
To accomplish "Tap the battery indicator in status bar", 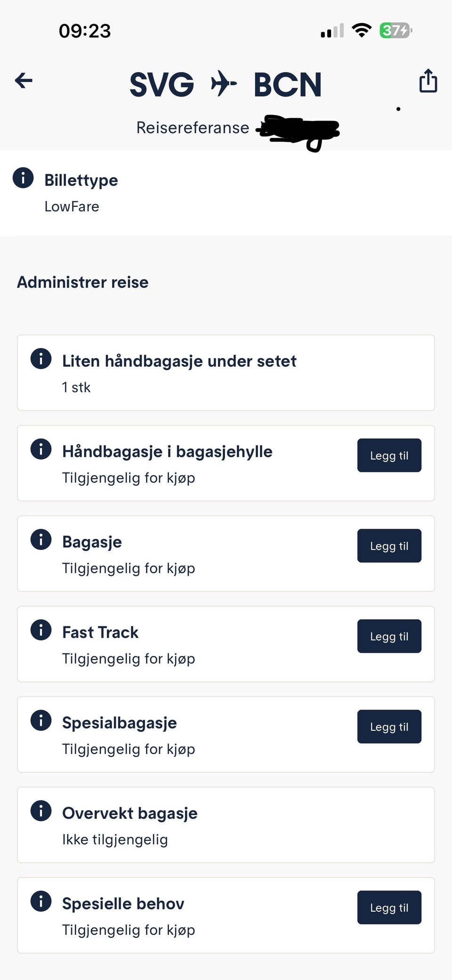I will [x=395, y=31].
